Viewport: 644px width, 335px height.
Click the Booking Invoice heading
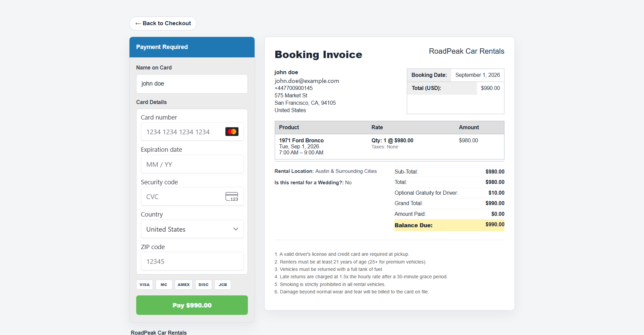click(x=318, y=55)
